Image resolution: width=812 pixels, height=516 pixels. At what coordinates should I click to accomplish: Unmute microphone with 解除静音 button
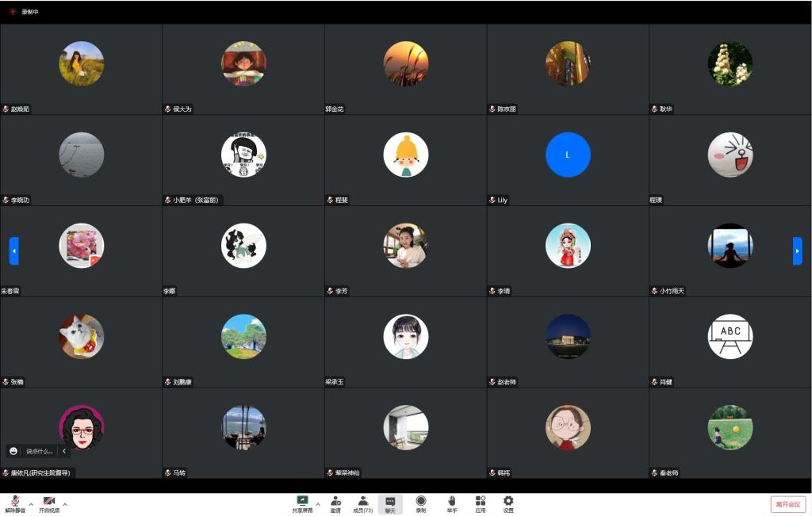point(14,503)
